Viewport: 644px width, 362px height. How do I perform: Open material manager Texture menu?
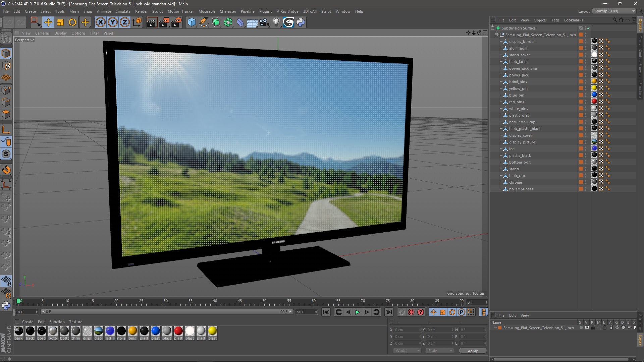click(75, 322)
